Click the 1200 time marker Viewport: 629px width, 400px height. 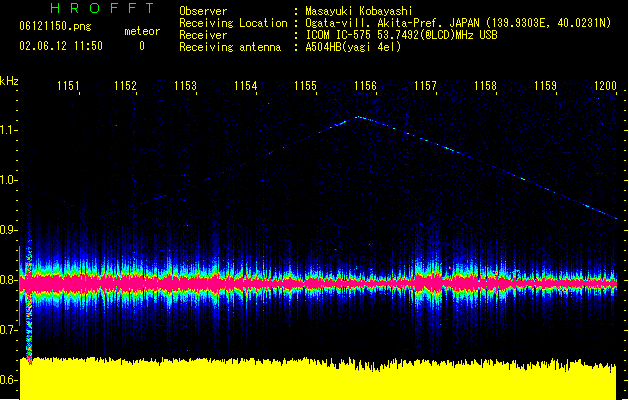(x=605, y=86)
